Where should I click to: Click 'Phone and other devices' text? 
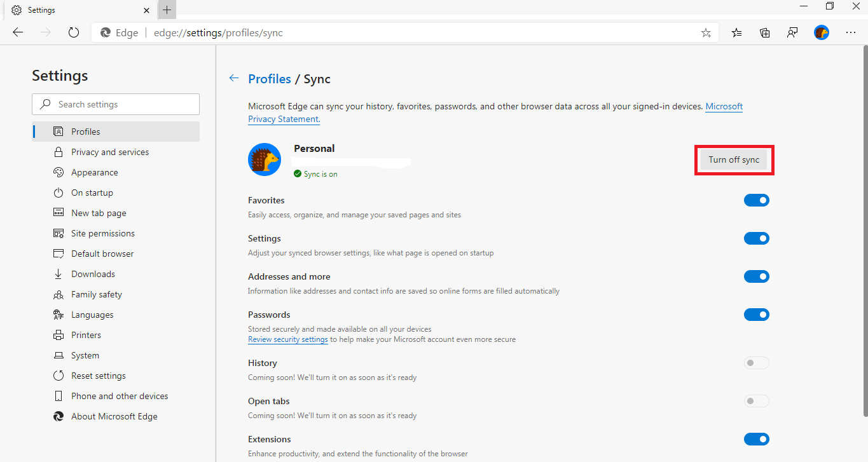(120, 396)
